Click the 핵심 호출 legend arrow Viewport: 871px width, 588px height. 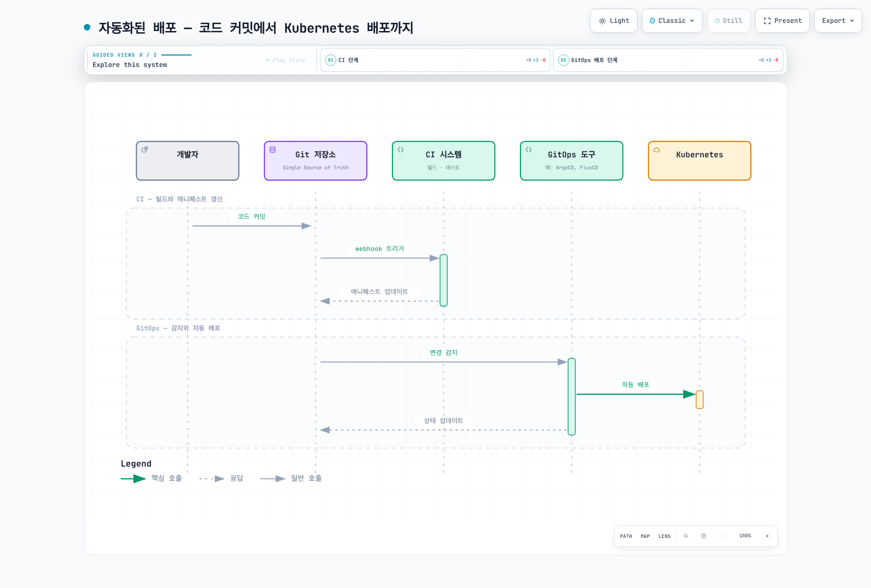coord(133,479)
